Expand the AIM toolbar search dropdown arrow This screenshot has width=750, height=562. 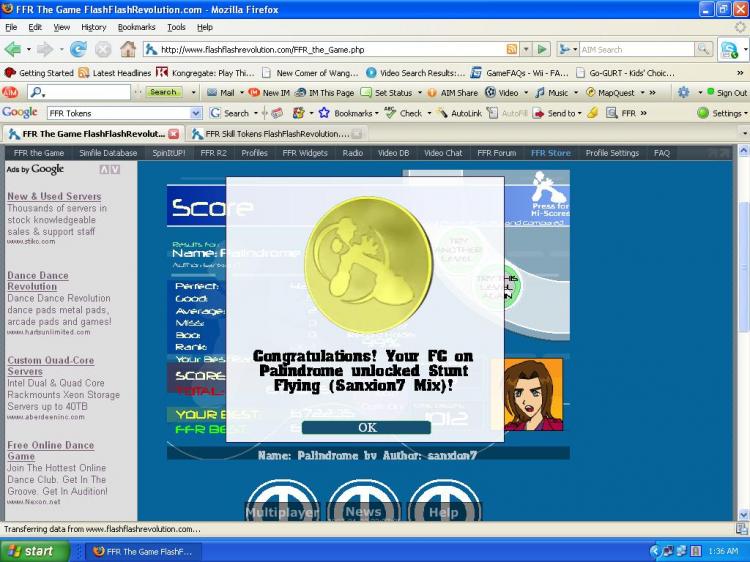(x=193, y=92)
